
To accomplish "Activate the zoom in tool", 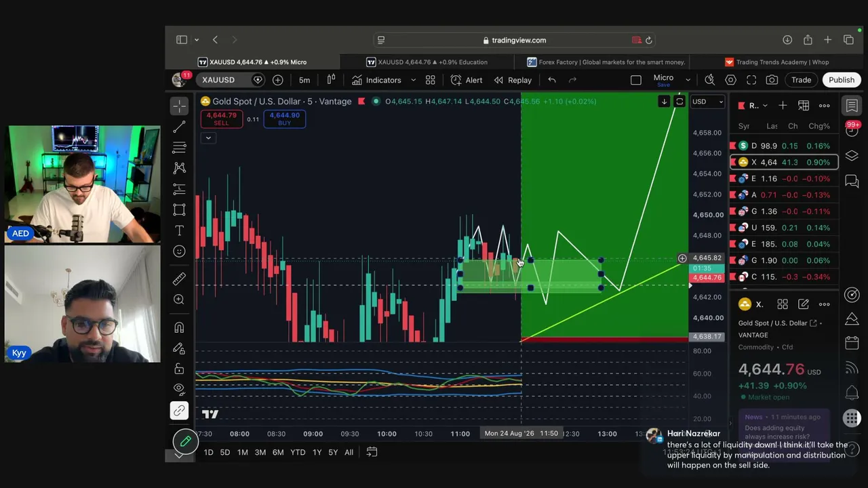I will [x=180, y=300].
